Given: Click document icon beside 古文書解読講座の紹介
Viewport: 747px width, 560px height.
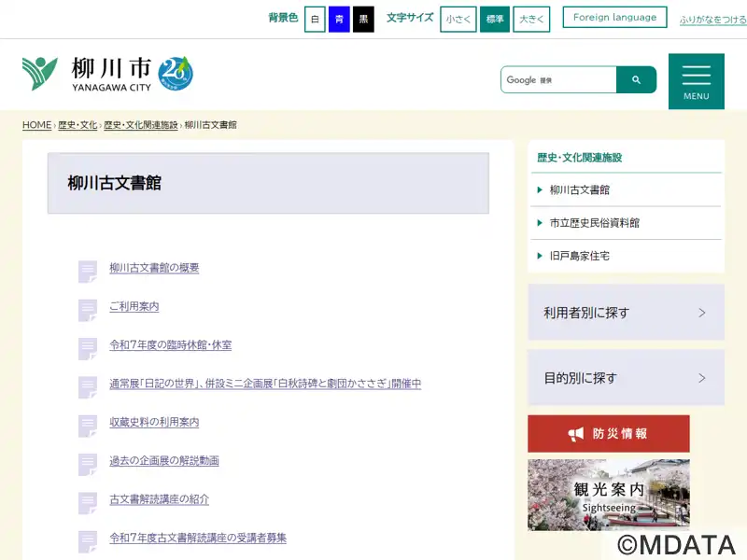Looking at the screenshot, I should pyautogui.click(x=88, y=502).
